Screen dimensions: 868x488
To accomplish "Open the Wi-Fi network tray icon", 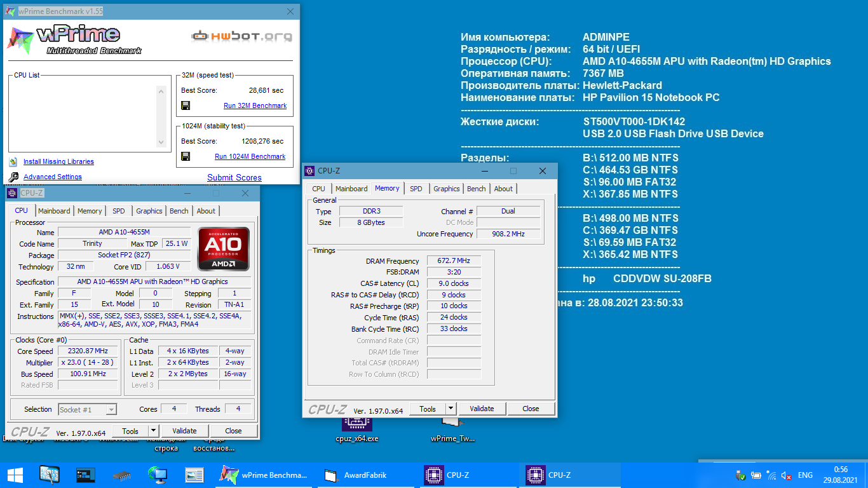I will click(771, 475).
